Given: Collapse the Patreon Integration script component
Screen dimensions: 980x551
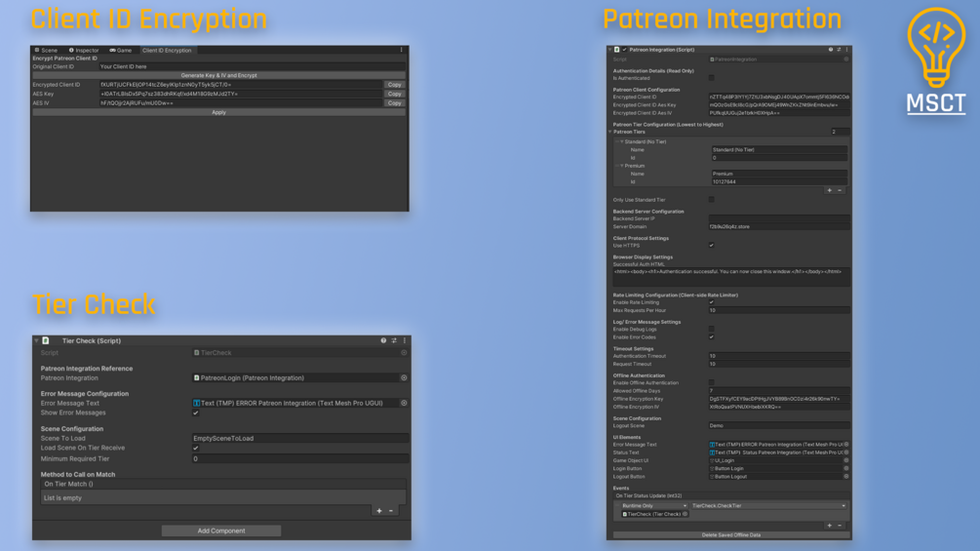Looking at the screenshot, I should click(x=610, y=50).
